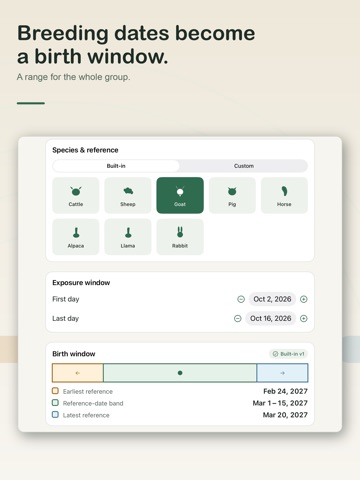Increase the Last day date

(x=303, y=319)
